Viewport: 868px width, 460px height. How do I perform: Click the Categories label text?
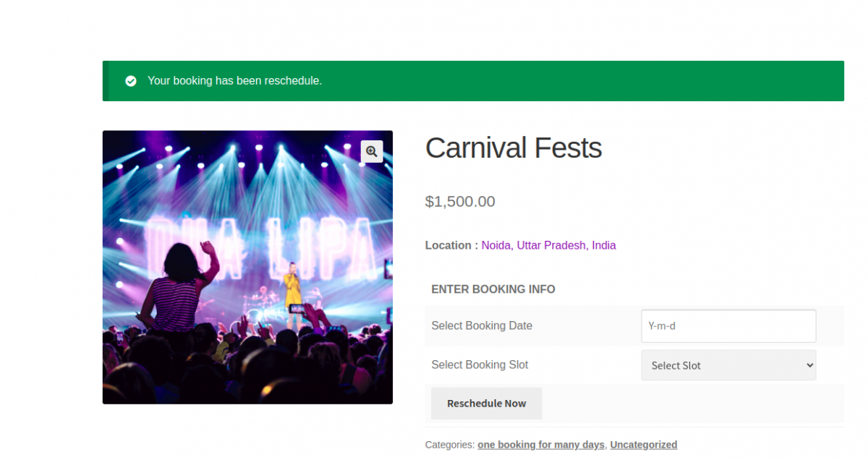449,445
